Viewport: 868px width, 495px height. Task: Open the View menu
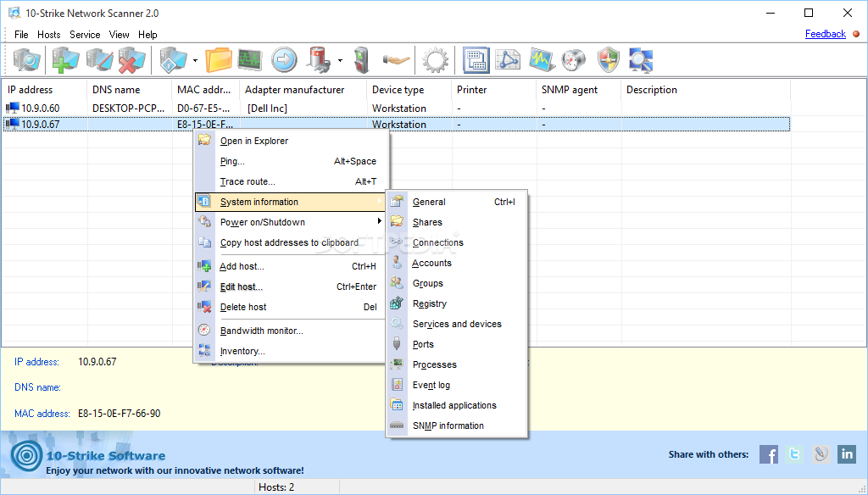pyautogui.click(x=119, y=35)
